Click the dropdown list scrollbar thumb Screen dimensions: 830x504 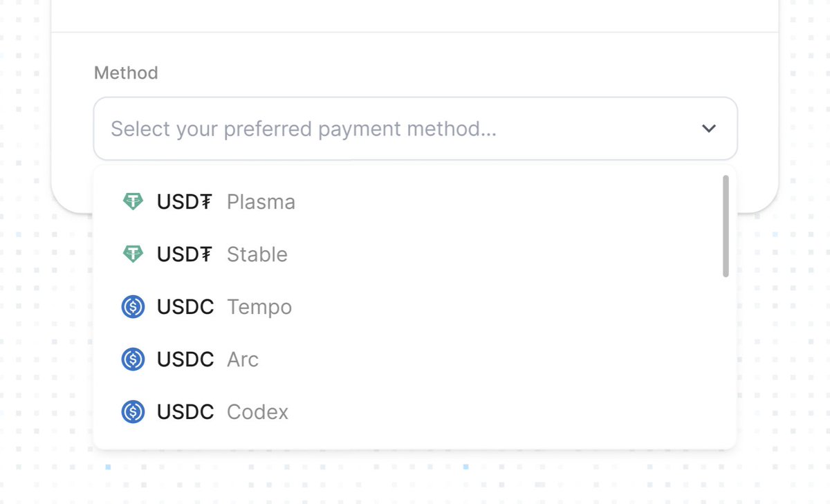[726, 226]
